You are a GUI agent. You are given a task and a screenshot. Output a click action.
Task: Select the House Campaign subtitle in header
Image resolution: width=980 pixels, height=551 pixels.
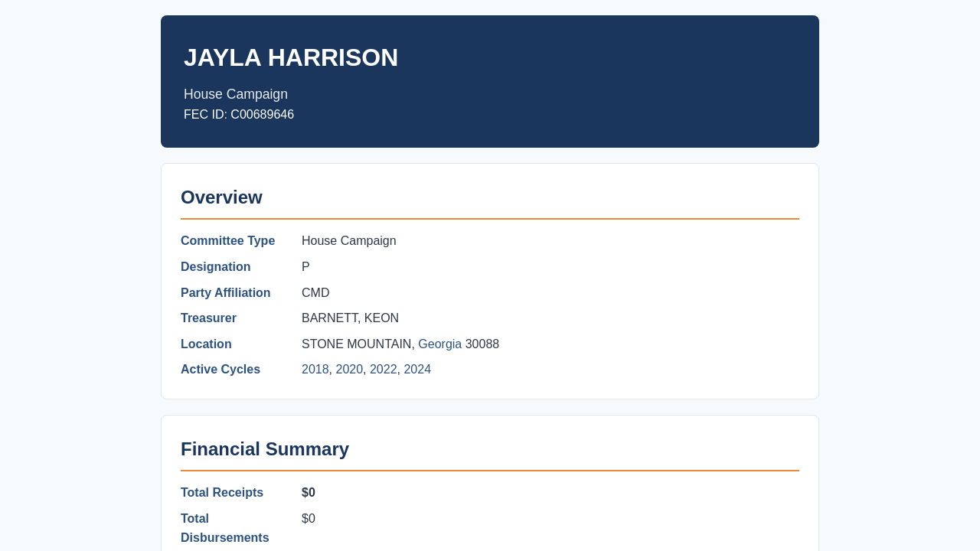tap(236, 94)
